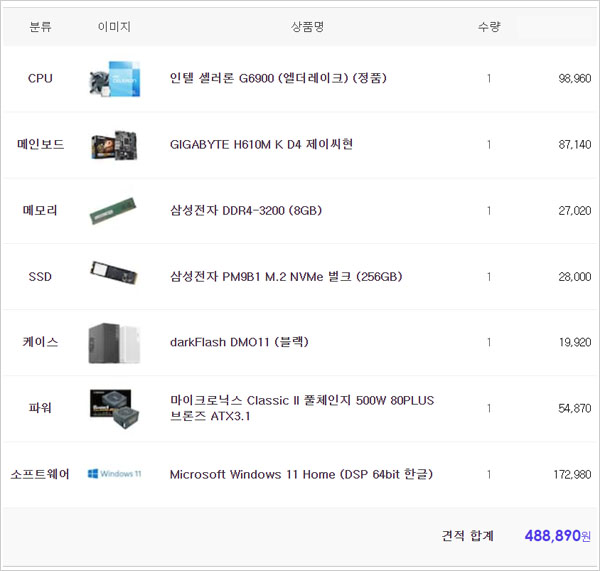Click the Windows price 172,980
This screenshot has width=600, height=571.
click(x=572, y=475)
